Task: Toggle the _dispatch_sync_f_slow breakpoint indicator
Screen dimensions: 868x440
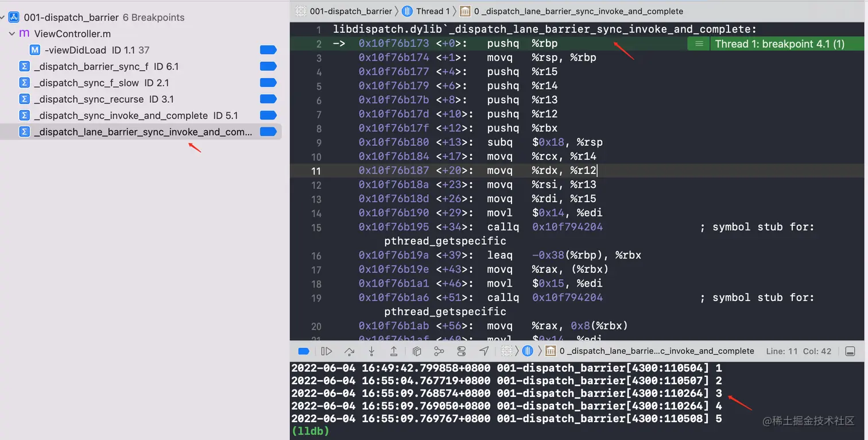Action: point(268,83)
